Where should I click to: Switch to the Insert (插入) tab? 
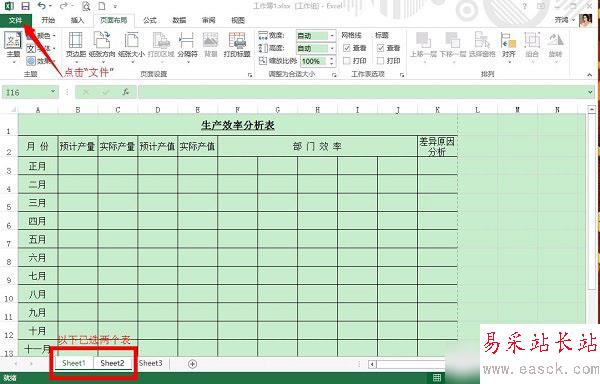[77, 20]
